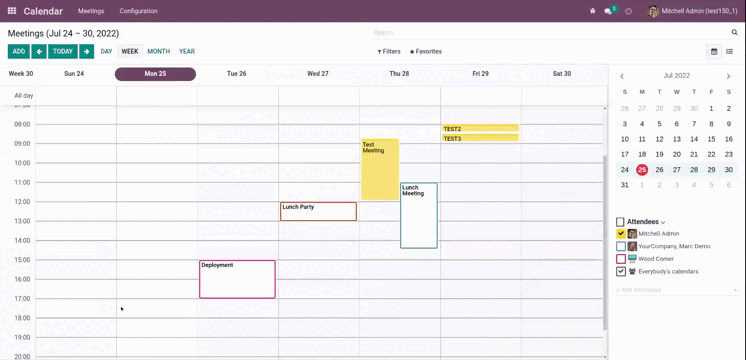Switch to Month view
This screenshot has width=746, height=360.
(x=158, y=51)
